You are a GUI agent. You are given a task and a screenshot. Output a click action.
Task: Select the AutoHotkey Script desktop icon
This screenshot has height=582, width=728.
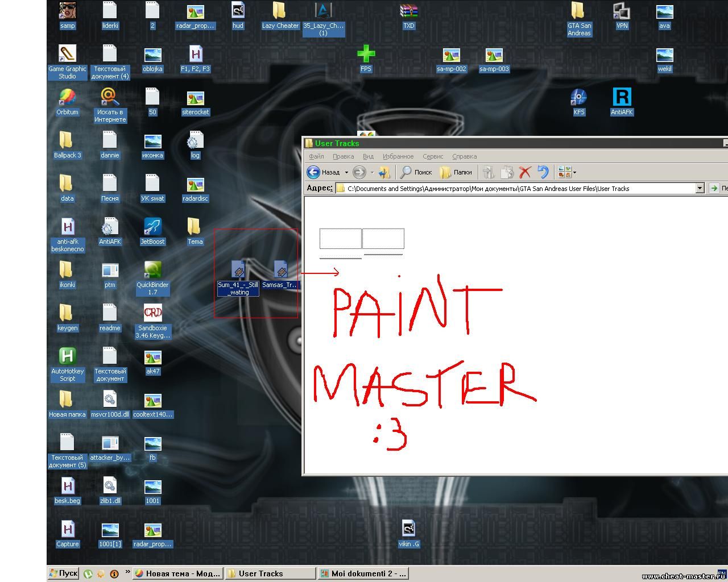[x=67, y=357]
